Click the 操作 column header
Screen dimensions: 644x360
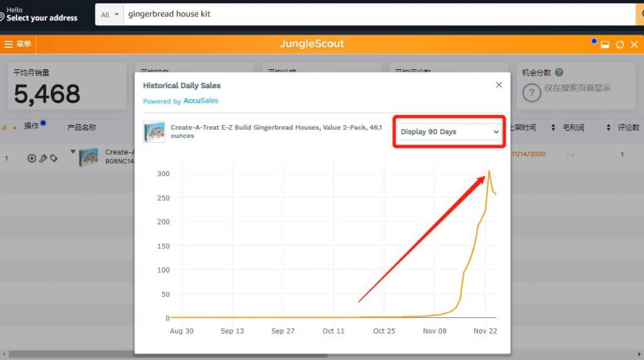(x=31, y=126)
